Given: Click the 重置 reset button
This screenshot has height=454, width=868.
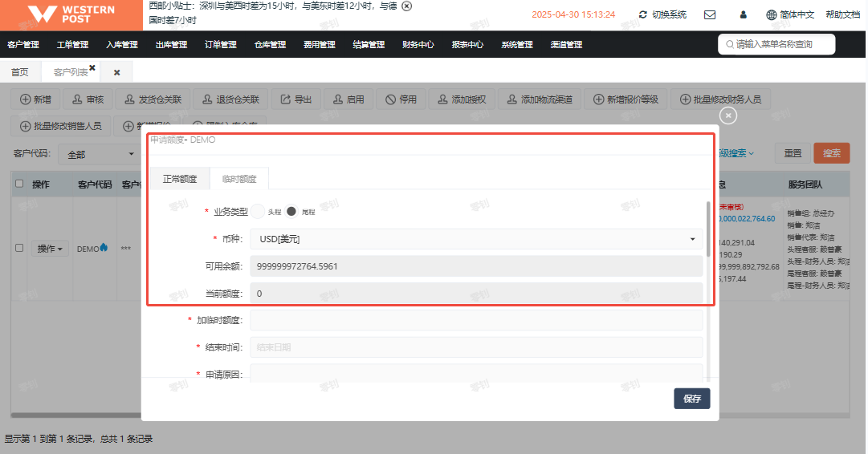Looking at the screenshot, I should click(x=793, y=153).
